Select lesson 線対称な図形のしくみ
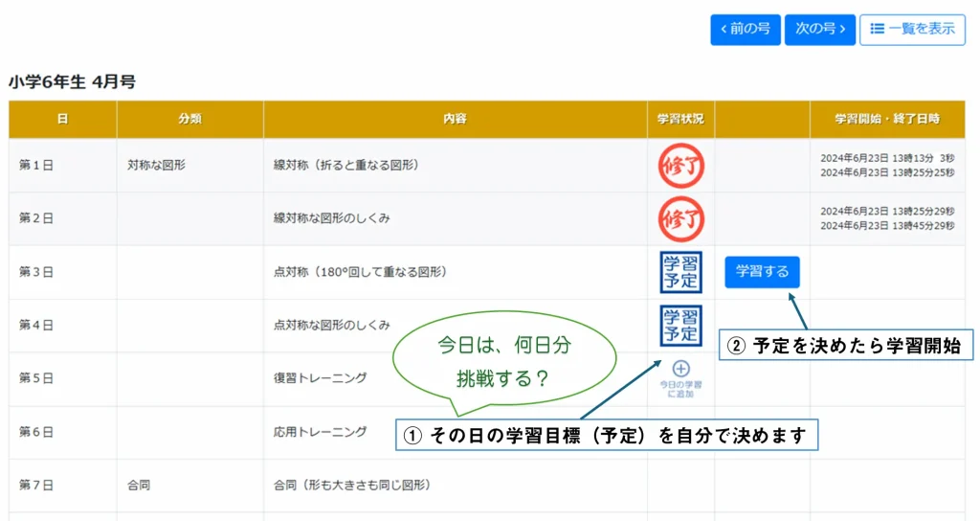 tap(331, 218)
